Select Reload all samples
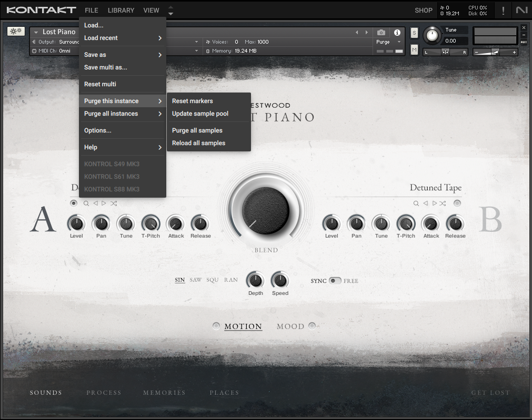532x420 pixels. (198, 143)
